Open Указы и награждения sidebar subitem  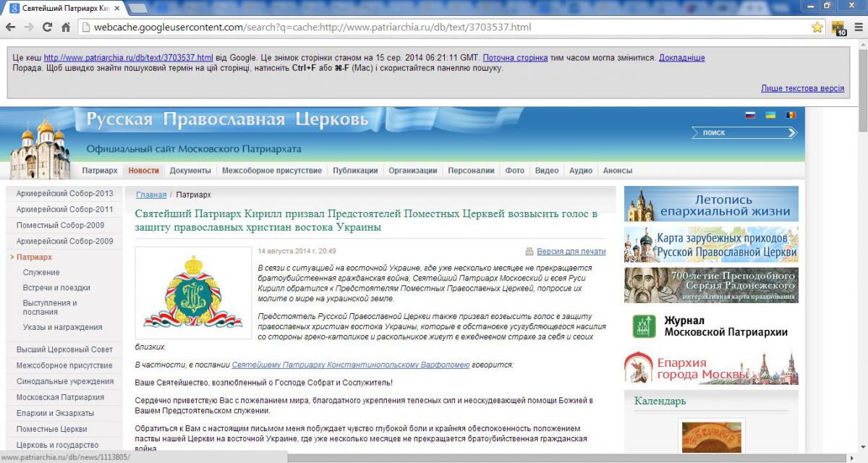[62, 328]
